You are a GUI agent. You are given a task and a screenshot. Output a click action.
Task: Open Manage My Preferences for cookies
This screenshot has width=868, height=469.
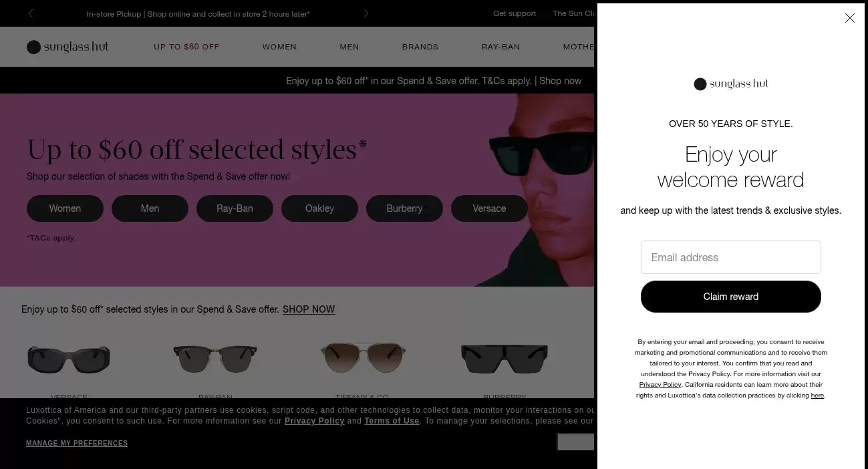pos(77,443)
